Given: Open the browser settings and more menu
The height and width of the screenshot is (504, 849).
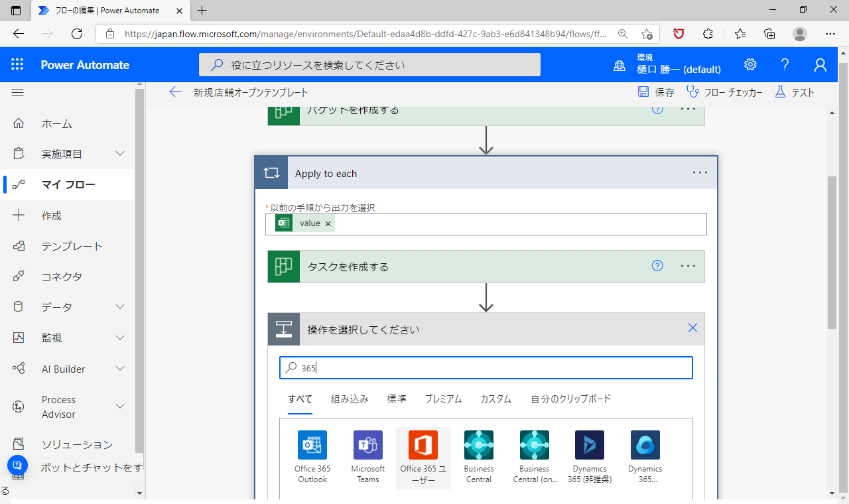Looking at the screenshot, I should pyautogui.click(x=830, y=34).
